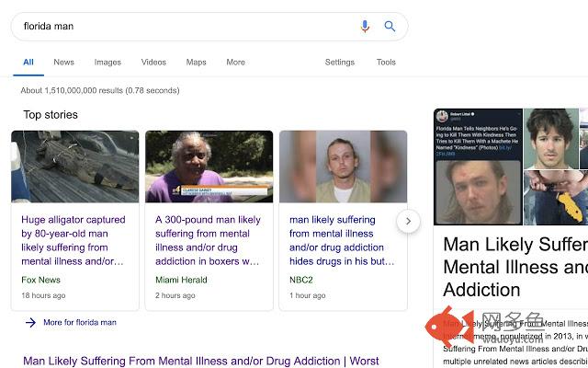Click the NBC2 mugshot story thumbnail
588x368 pixels.
point(343,167)
